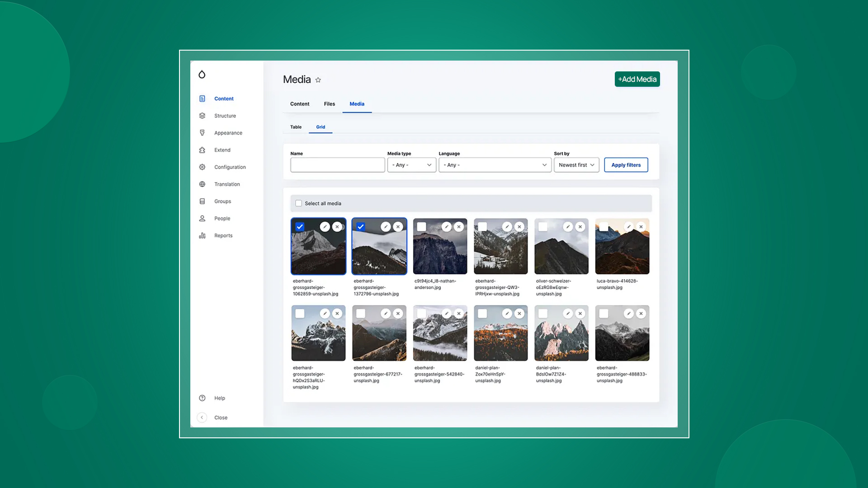Click the eberhard-grossgasteiger-677217-unsplash.jpg file name
This screenshot has width=868, height=488.
[378, 374]
